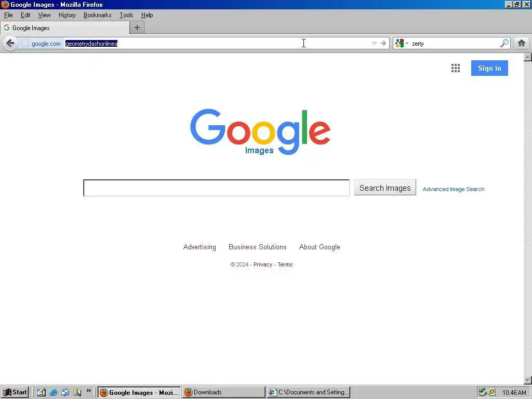Viewport: 532px width, 399px height.
Task: Click the Search Images button
Action: [385, 188]
